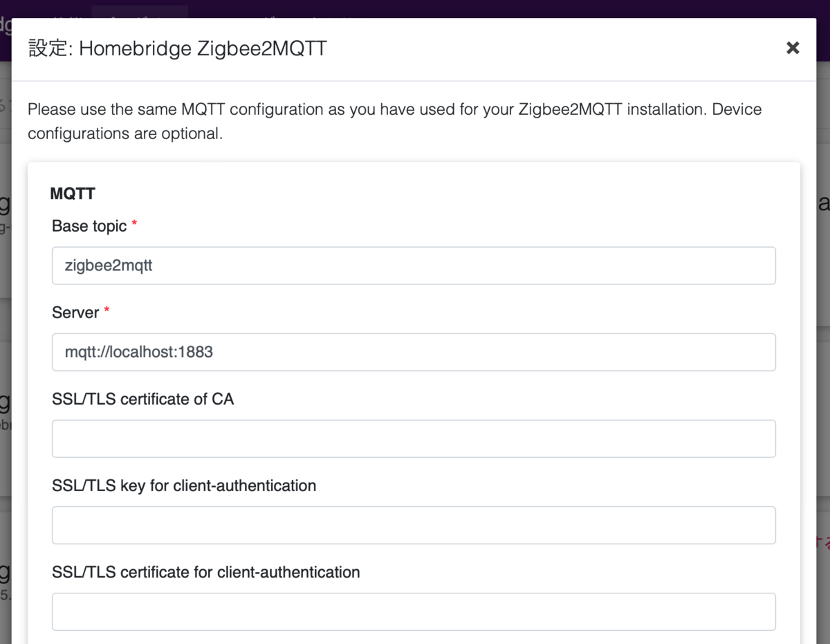Close the Homebridge Zigbee2MQTT settings dialog
The width and height of the screenshot is (830, 644).
coord(793,48)
